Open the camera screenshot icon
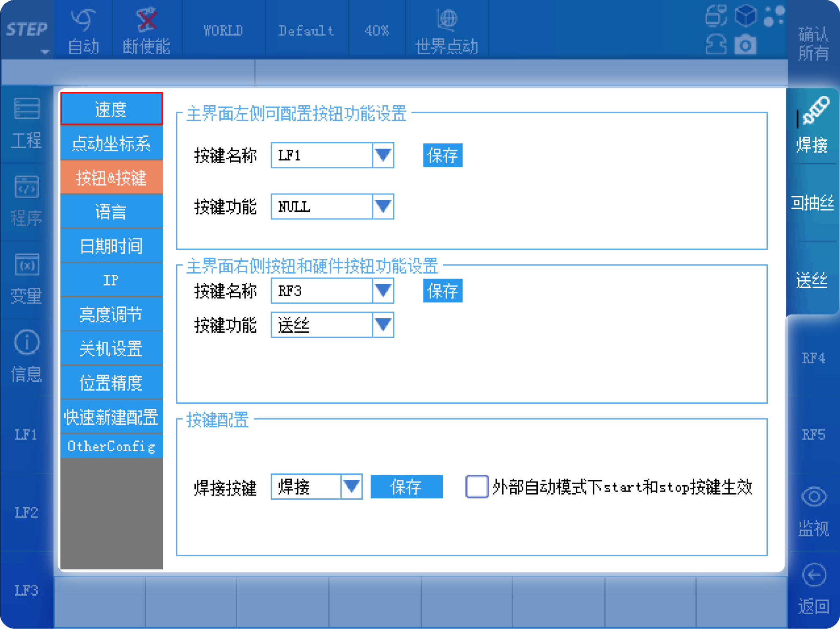This screenshot has width=840, height=629. click(x=745, y=45)
